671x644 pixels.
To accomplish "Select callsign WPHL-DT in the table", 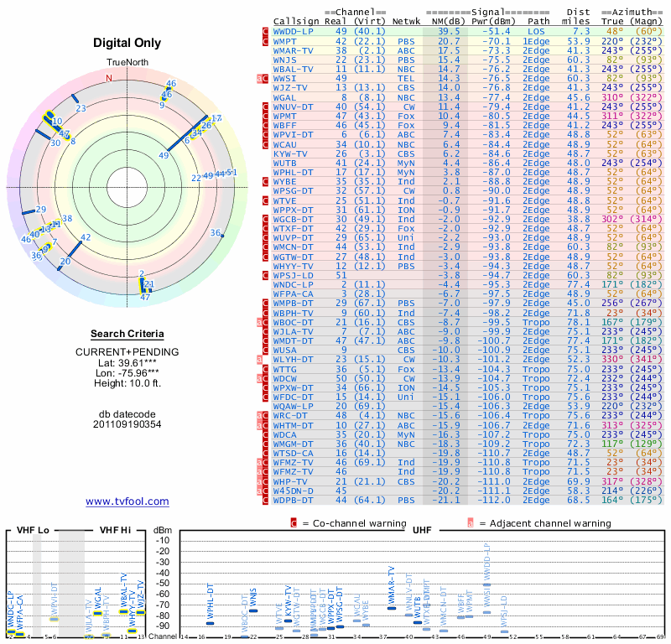I will [294, 173].
